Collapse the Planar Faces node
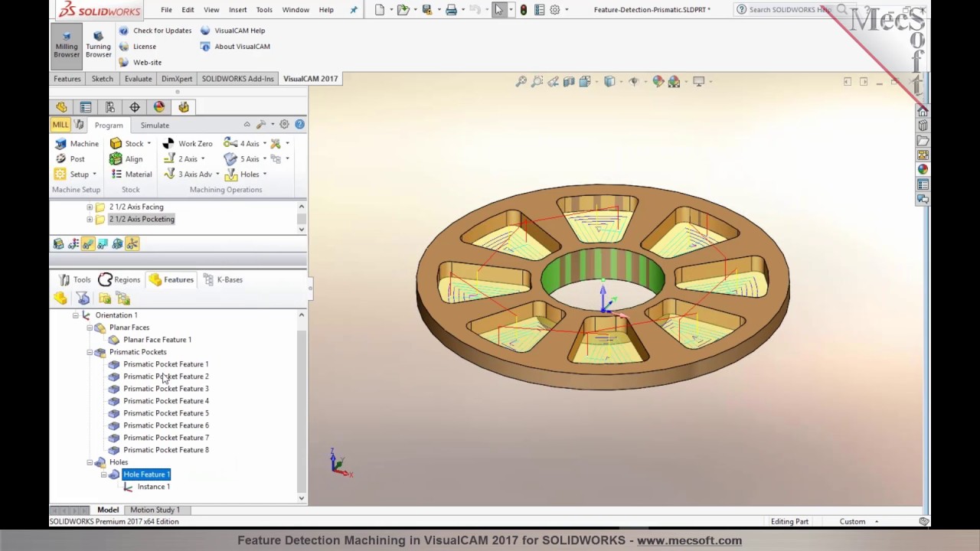Image resolution: width=980 pixels, height=551 pixels. click(x=90, y=328)
